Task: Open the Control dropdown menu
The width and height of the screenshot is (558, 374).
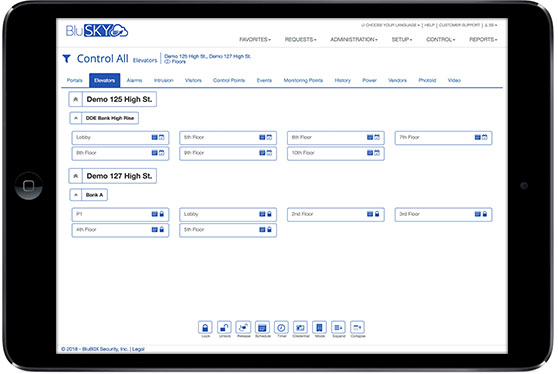Action: tap(441, 39)
